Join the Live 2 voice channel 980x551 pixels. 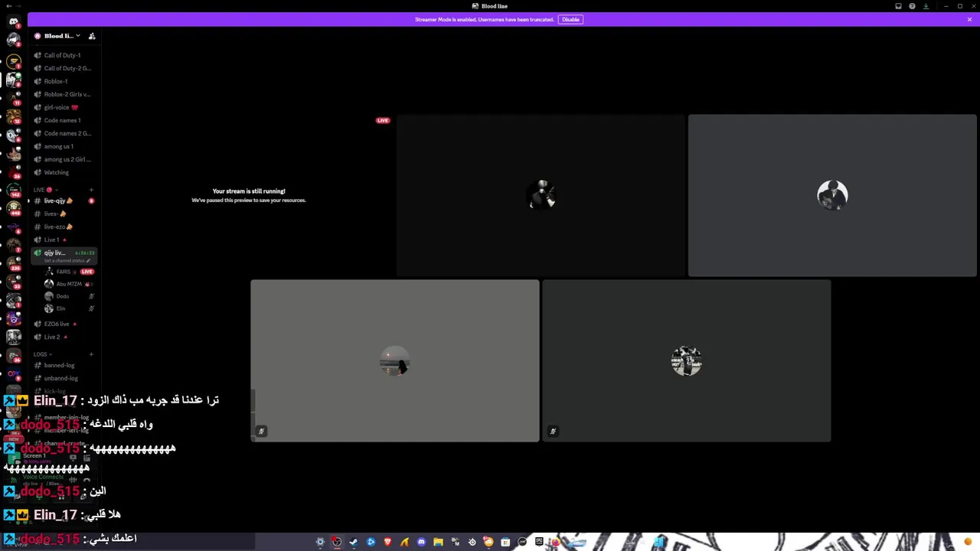tap(63, 337)
